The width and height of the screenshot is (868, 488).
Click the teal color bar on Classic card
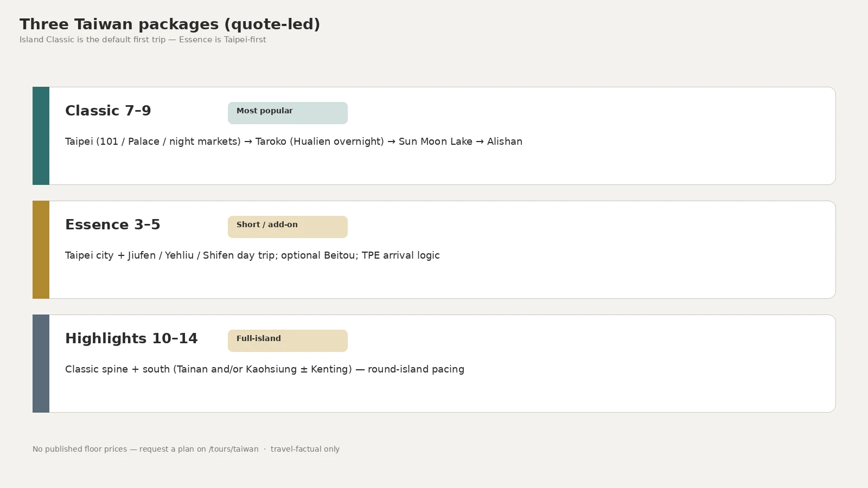pyautogui.click(x=41, y=136)
